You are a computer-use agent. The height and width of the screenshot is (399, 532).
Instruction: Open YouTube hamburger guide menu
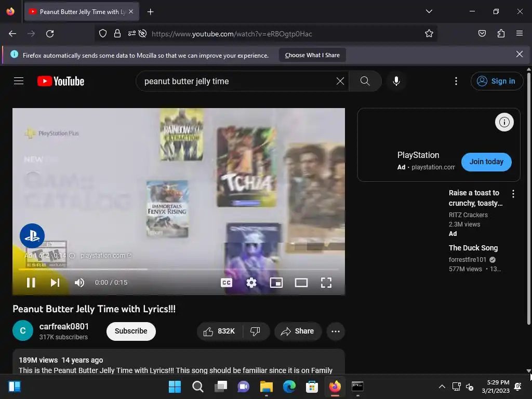tap(19, 81)
